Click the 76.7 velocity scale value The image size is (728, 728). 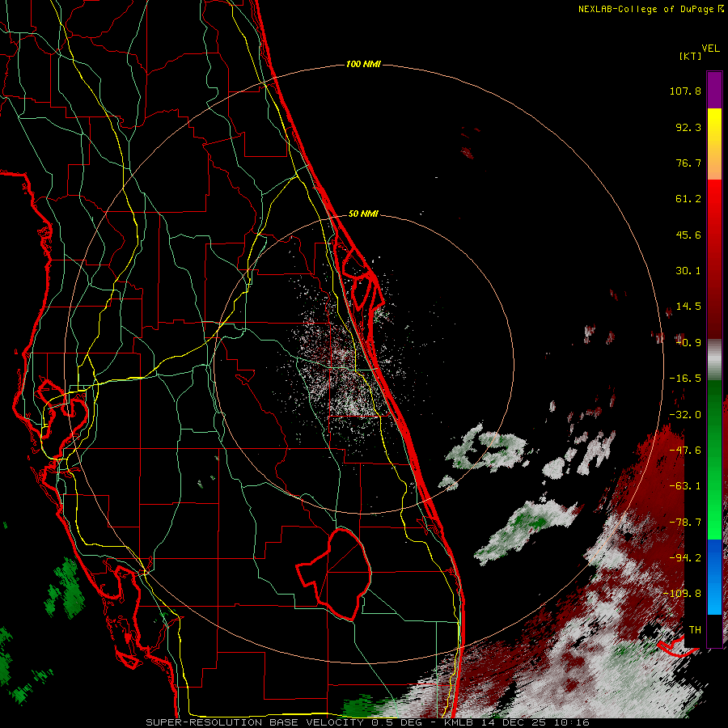(x=688, y=163)
